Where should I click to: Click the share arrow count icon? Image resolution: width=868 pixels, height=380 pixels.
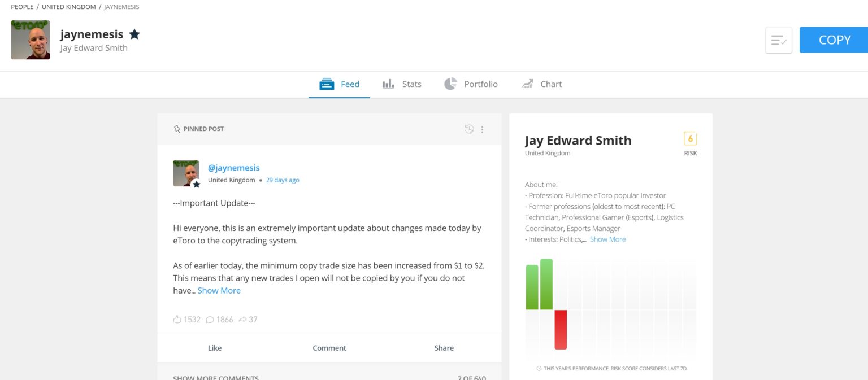(x=242, y=320)
